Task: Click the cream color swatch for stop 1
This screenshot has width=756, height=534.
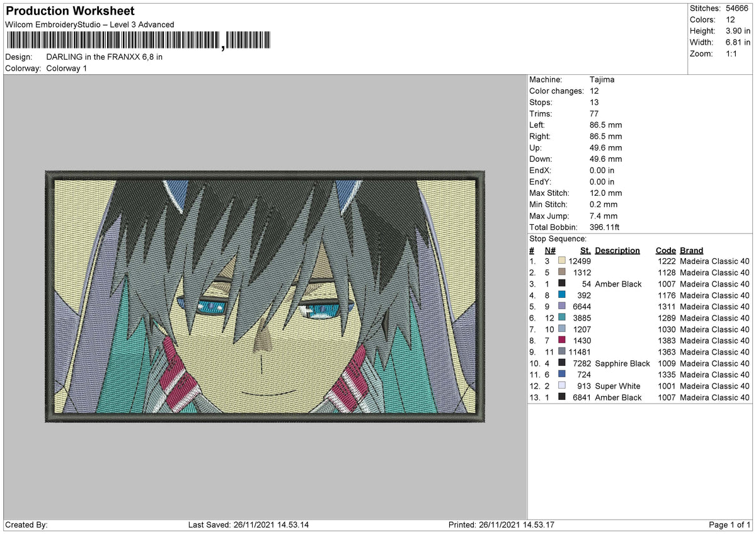Action: click(562, 261)
